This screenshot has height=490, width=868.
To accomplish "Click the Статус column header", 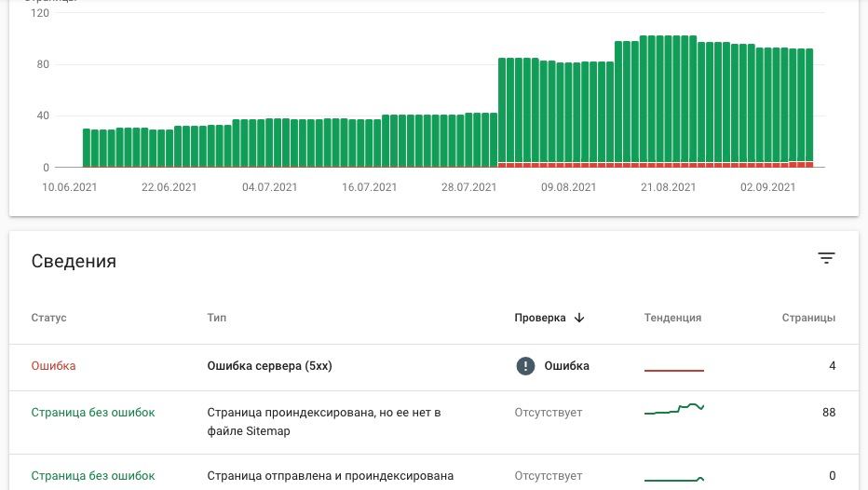I will (48, 318).
